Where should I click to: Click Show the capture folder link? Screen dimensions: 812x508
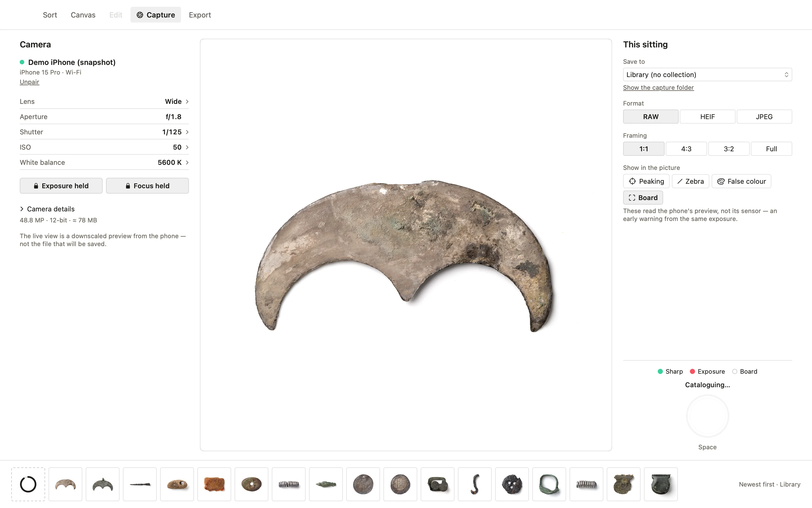tap(658, 87)
